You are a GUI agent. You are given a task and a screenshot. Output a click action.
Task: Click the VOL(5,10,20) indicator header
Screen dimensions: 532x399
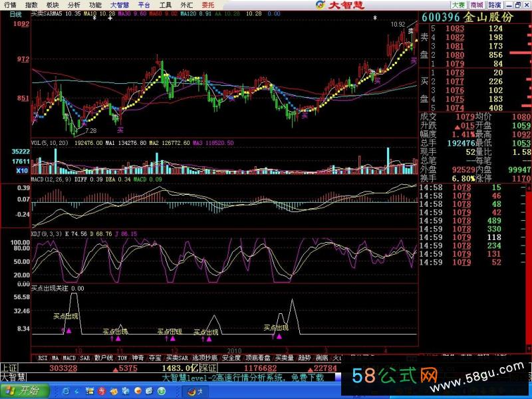[x=49, y=143]
